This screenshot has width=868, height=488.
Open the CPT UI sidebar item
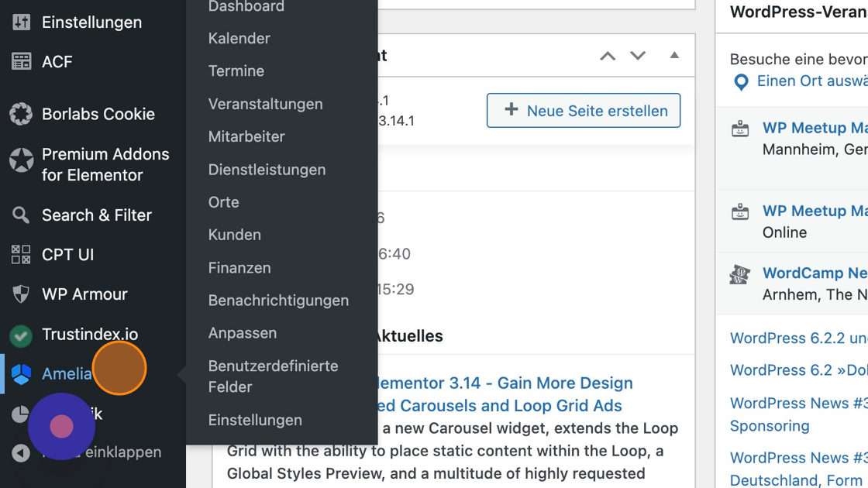coord(68,255)
